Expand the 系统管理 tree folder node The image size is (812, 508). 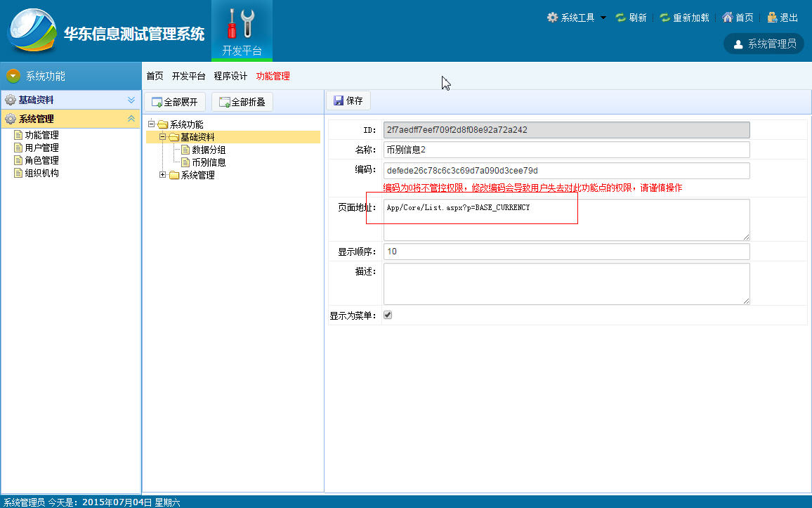click(162, 175)
